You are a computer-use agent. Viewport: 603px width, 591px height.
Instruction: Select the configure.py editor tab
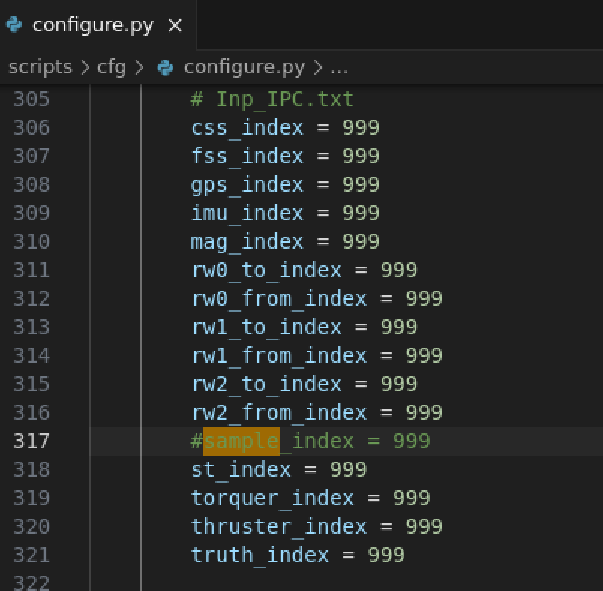98,25
